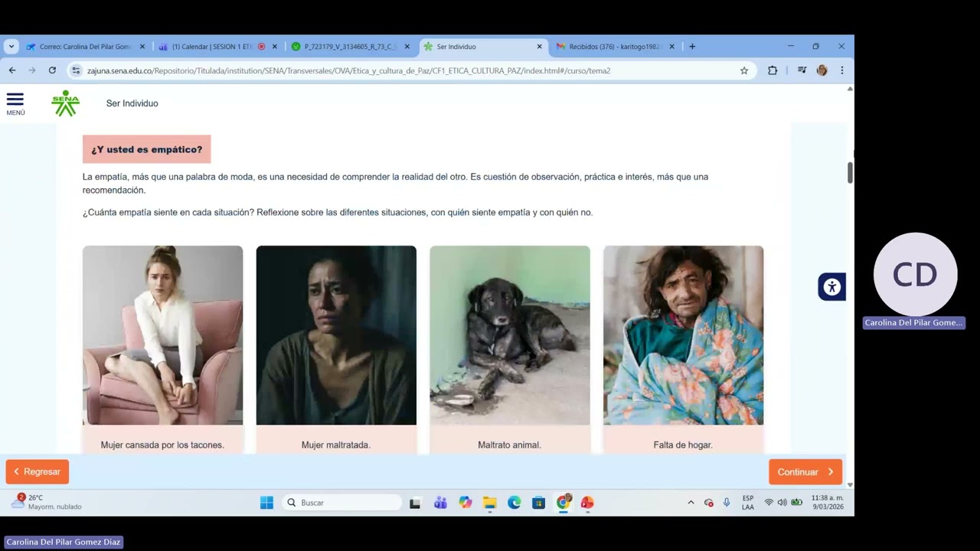The width and height of the screenshot is (980, 551).
Task: Open the clock and date 11:38 a. m.
Action: click(828, 502)
